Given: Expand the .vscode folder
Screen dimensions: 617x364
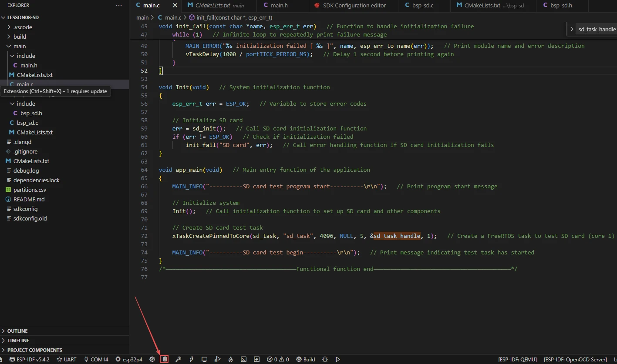Looking at the screenshot, I should click(x=23, y=27).
